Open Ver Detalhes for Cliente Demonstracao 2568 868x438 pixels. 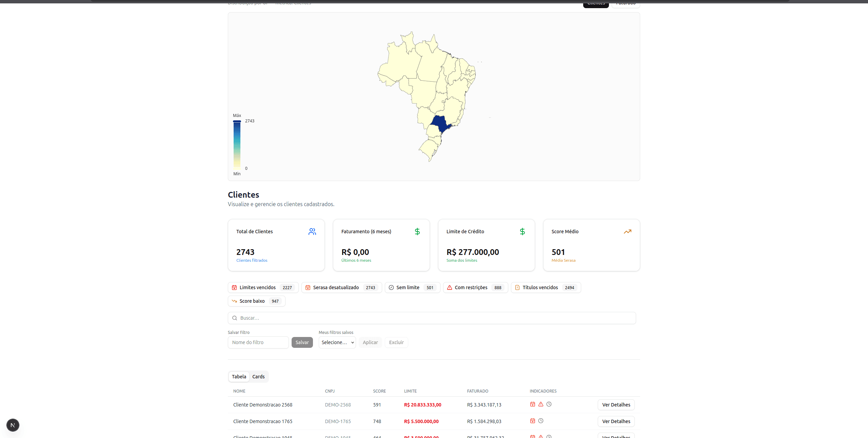(x=616, y=405)
